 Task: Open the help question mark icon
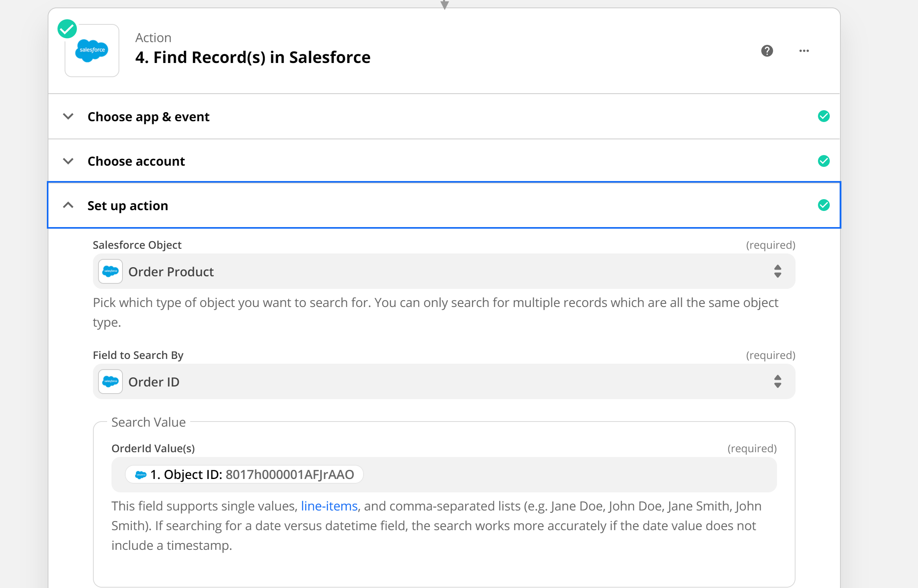767,51
